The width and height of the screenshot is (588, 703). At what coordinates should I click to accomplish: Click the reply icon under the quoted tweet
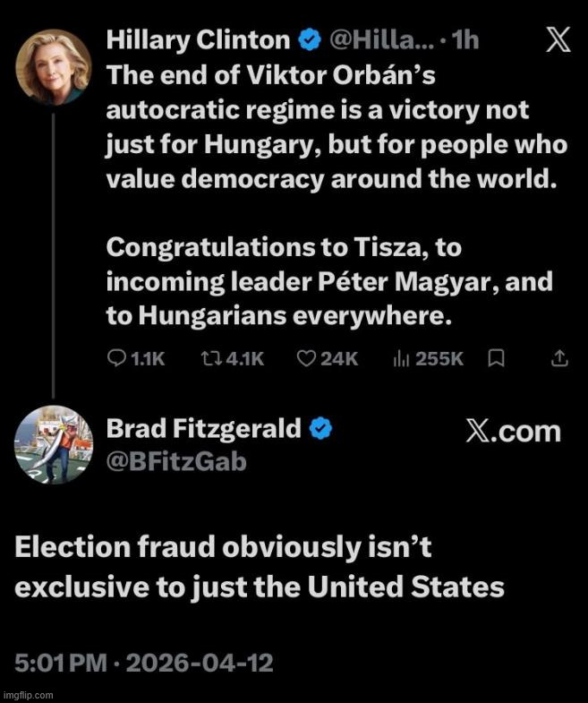click(117, 358)
